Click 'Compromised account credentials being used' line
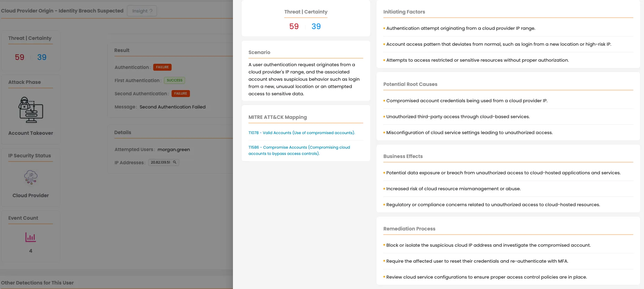Image resolution: width=644 pixels, height=289 pixels. click(x=467, y=100)
